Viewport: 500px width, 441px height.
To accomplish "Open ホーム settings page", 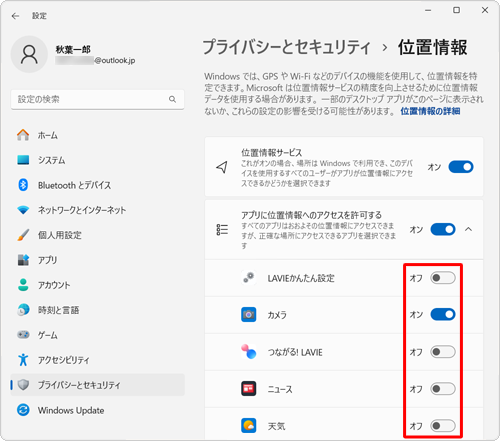I will (x=97, y=135).
